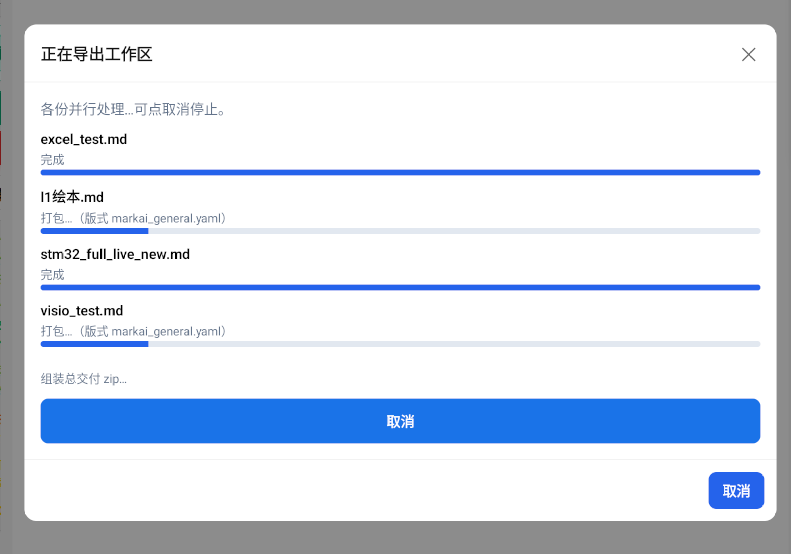Close the export workspace dialog with X

748,54
